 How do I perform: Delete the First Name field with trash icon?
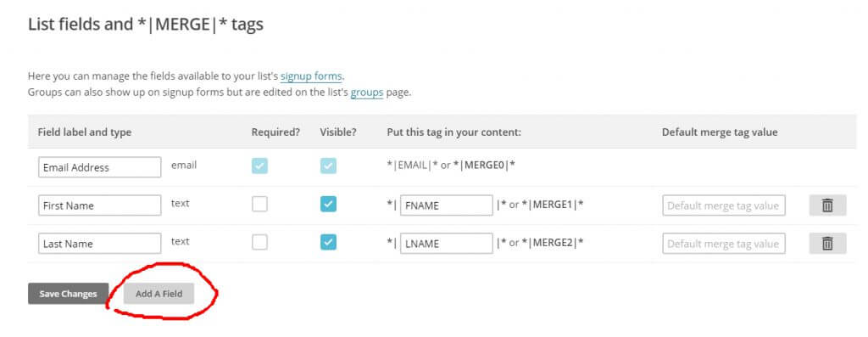pos(827,205)
